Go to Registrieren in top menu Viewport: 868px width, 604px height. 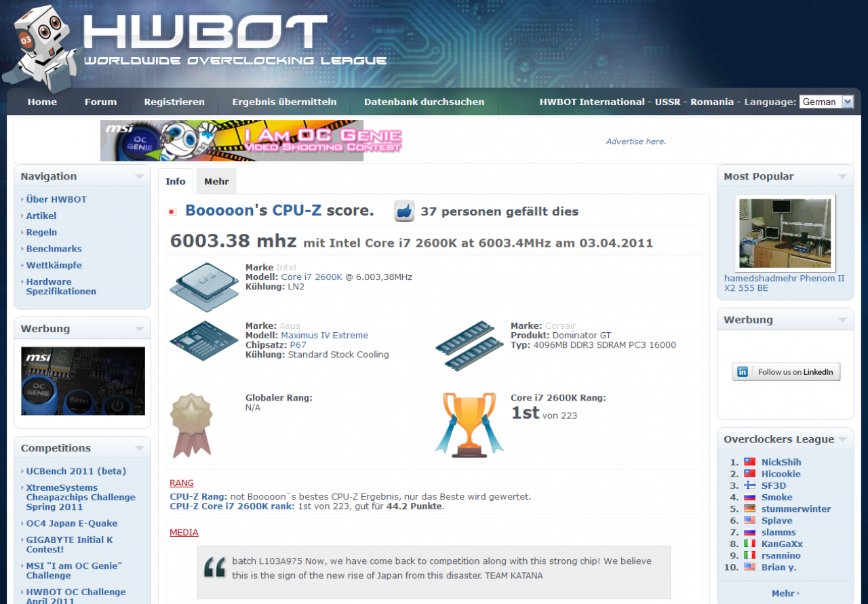click(174, 102)
